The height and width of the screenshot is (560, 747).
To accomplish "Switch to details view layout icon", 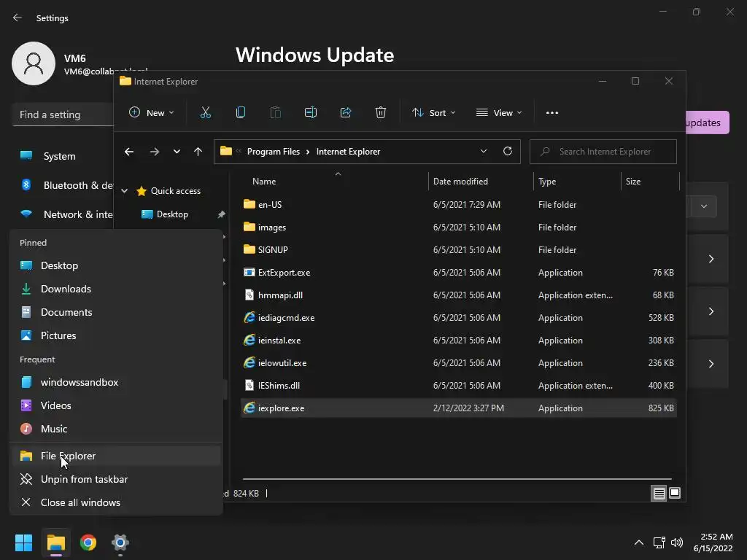I will click(659, 494).
